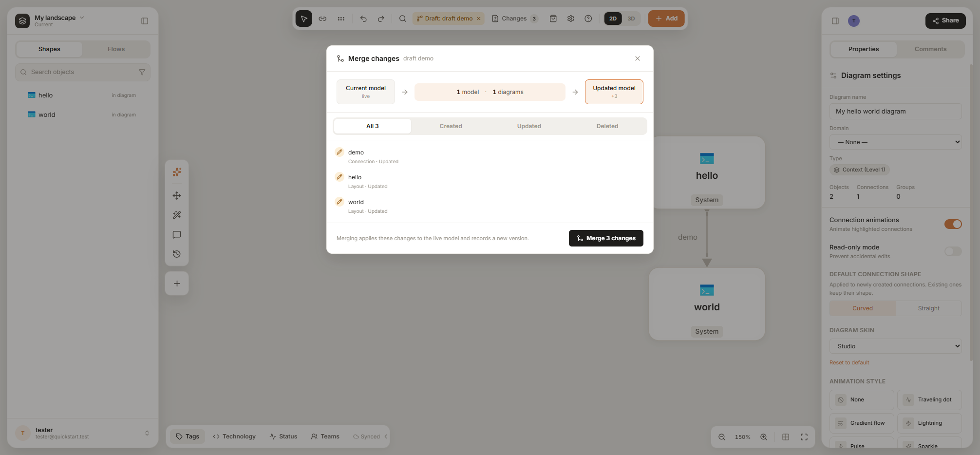Open the clipboard checklist icon in toolbar

553,19
